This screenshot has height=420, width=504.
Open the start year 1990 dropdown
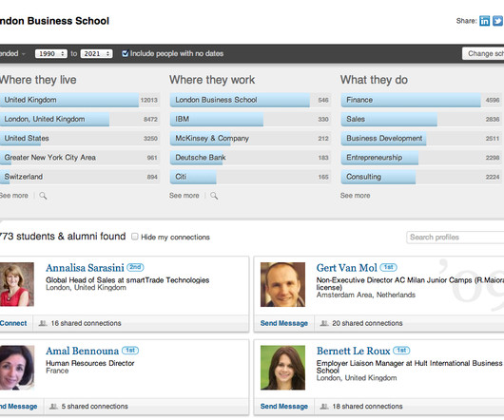[51, 53]
